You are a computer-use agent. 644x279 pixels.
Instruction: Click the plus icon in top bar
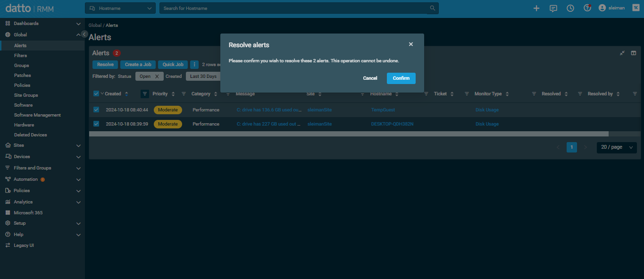tap(536, 8)
